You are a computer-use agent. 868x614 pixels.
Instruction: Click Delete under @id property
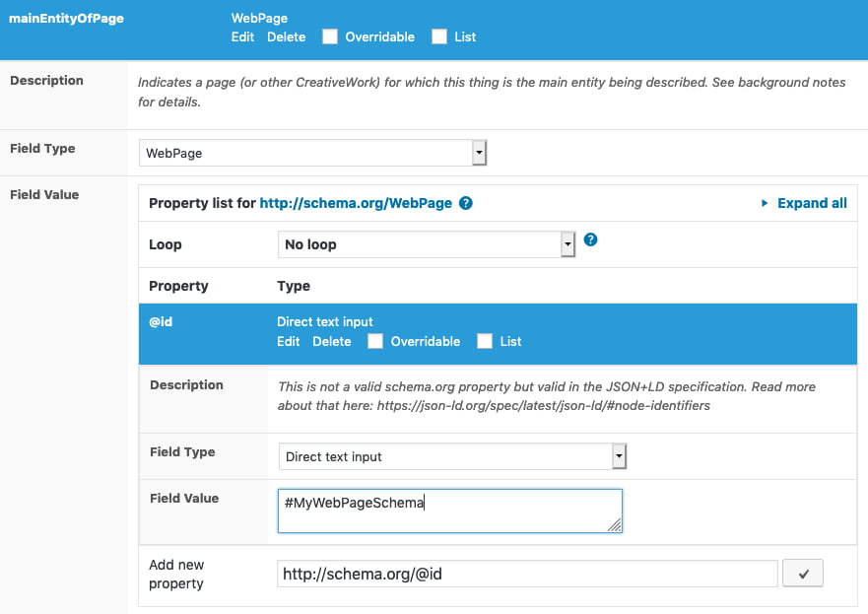click(x=332, y=342)
